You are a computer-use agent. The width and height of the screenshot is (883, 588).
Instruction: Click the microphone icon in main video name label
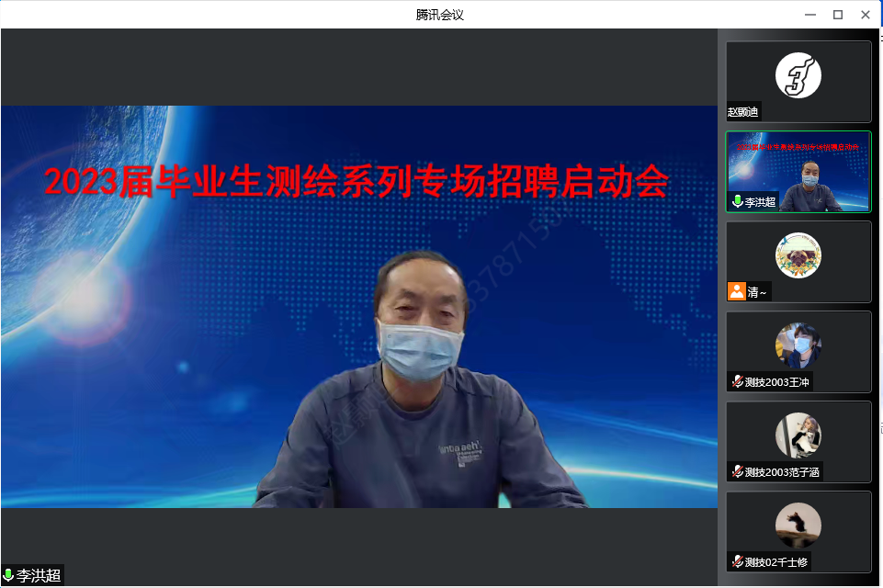coord(8,576)
